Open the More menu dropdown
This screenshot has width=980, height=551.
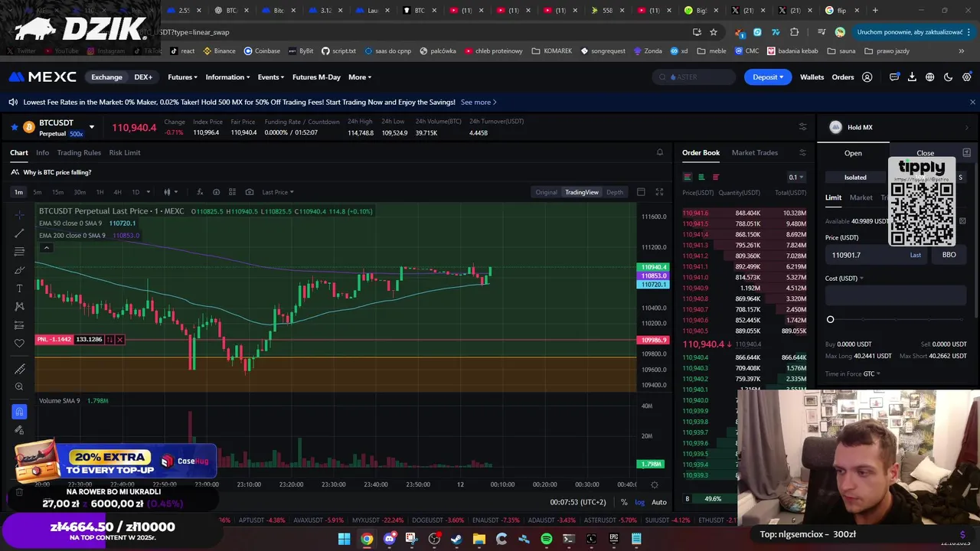(360, 77)
